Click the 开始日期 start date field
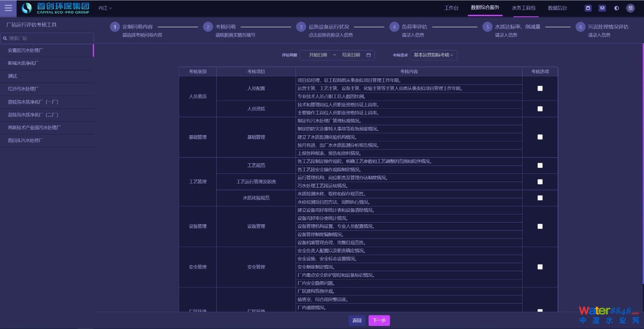 point(318,55)
